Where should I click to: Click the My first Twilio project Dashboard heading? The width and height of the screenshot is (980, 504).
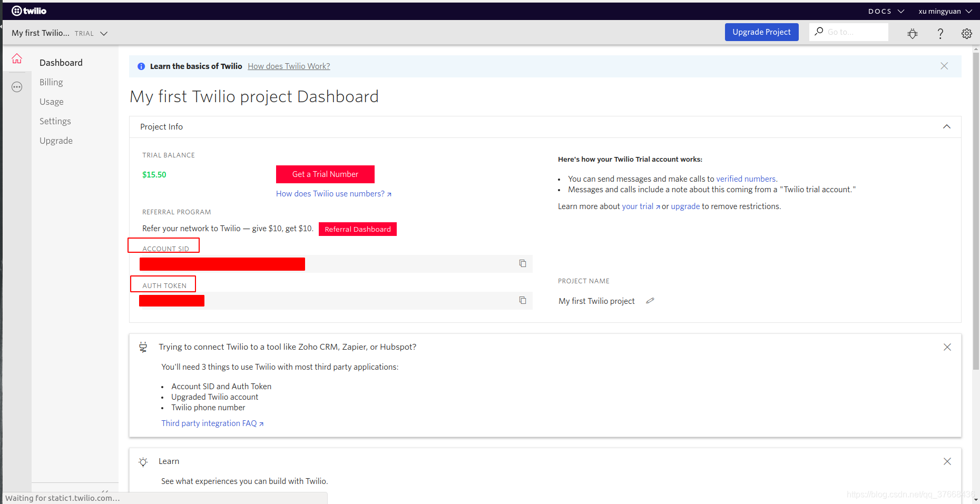point(254,97)
